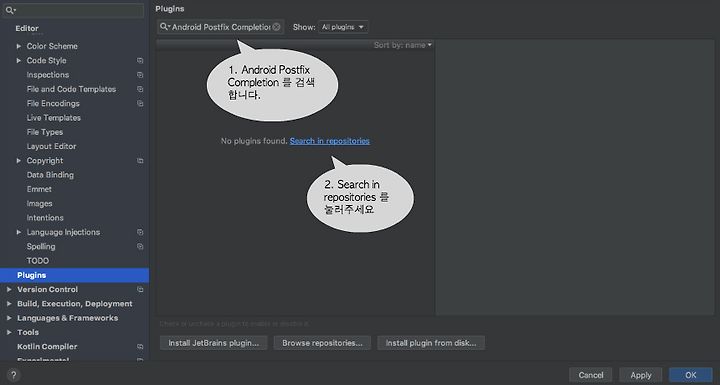The height and width of the screenshot is (385, 720).
Task: Open File Types settings
Action: pos(45,132)
